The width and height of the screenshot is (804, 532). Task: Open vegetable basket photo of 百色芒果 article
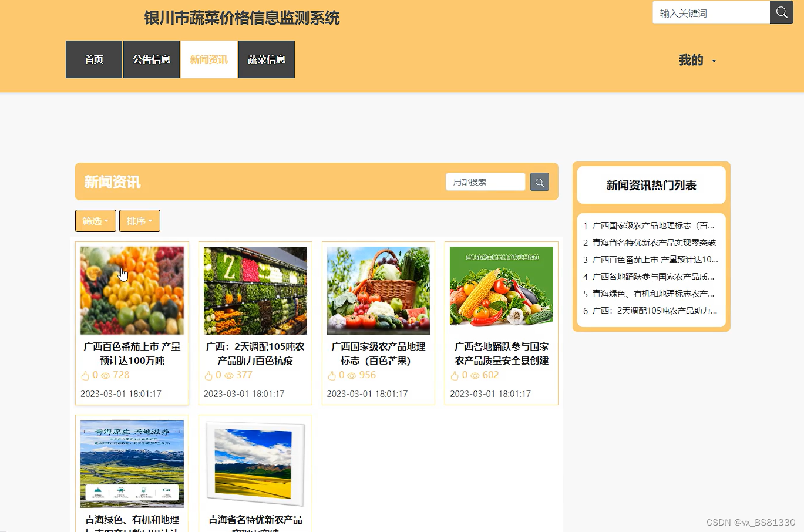(378, 291)
